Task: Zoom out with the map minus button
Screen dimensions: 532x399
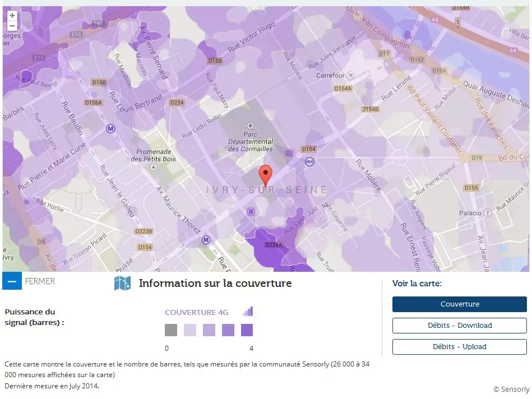Action: click(12, 26)
